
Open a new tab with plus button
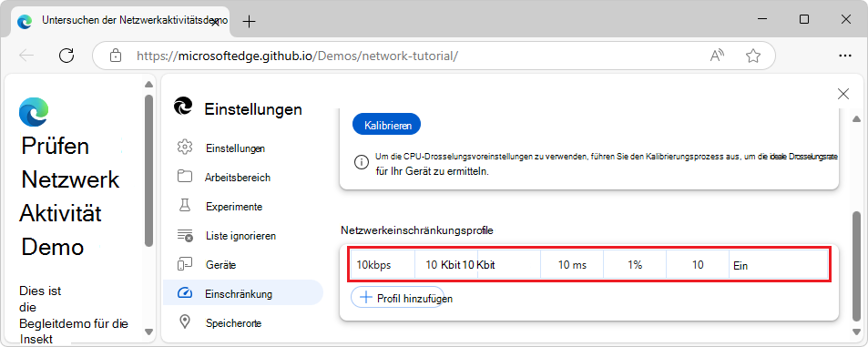tap(250, 22)
